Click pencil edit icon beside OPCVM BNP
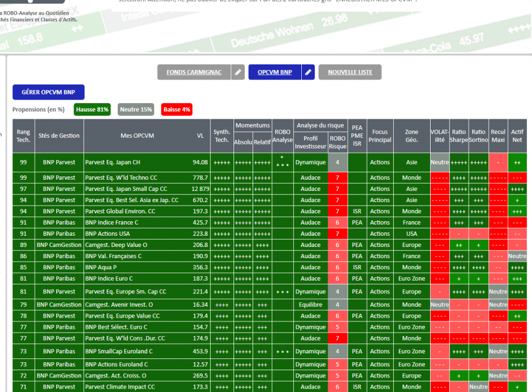Viewport: 532px width, 392px height. (308, 72)
